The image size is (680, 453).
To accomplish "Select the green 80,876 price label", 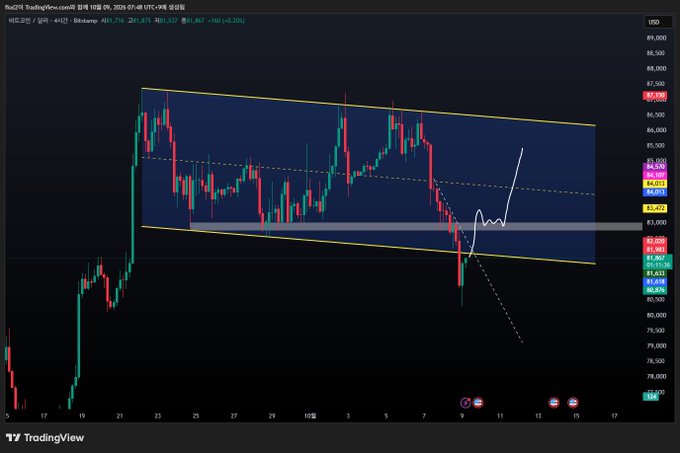I will (x=655, y=290).
